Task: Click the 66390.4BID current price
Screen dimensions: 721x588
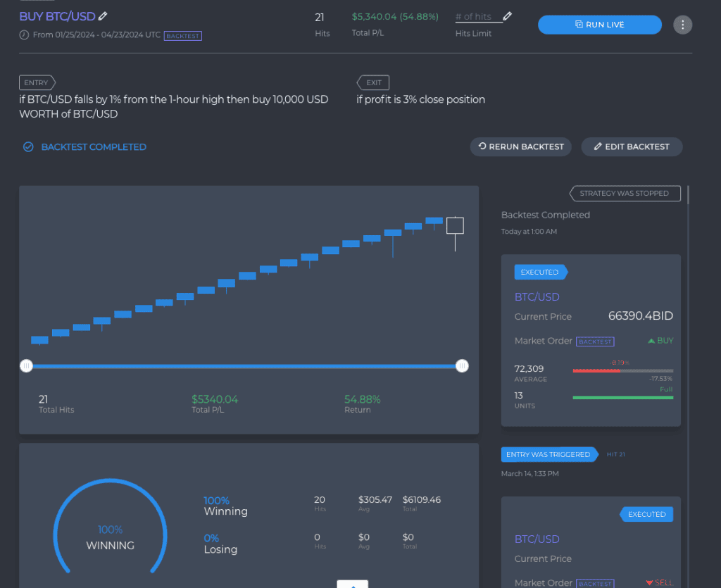Action: coord(641,316)
